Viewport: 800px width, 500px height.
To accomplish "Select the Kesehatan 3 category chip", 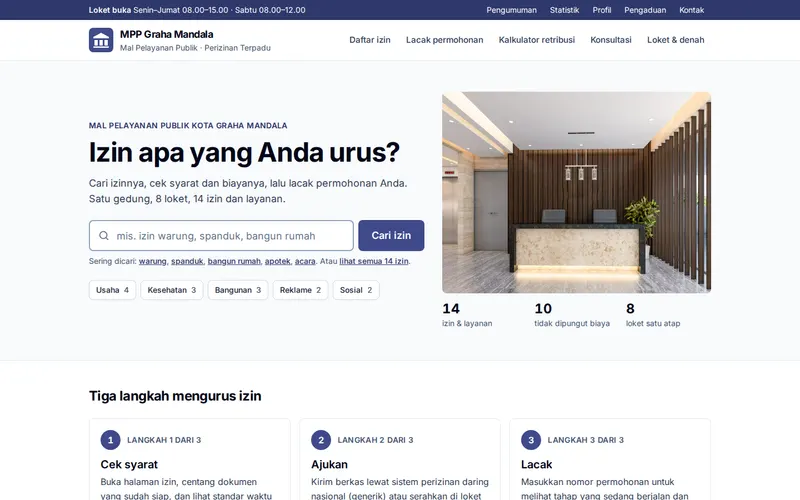I will 172,290.
